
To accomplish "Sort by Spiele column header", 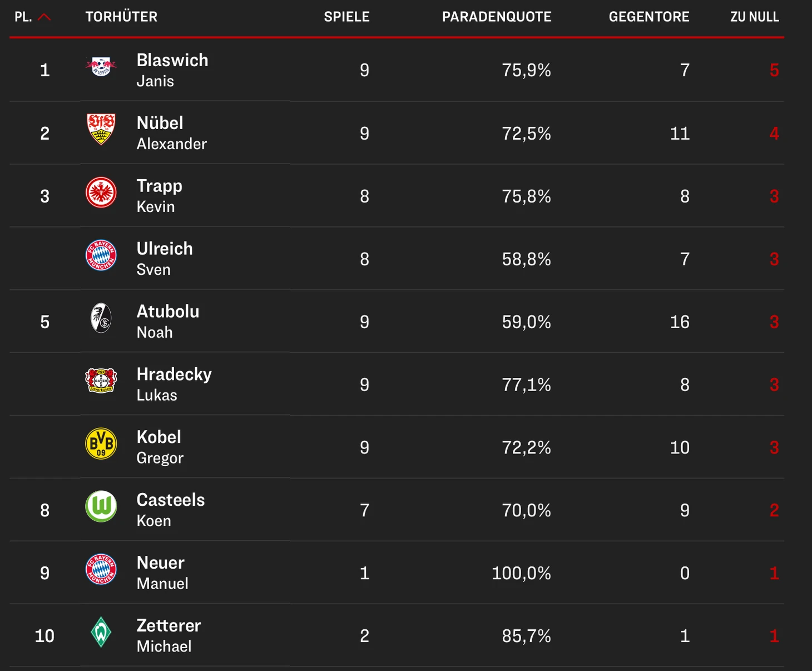I will tap(346, 17).
